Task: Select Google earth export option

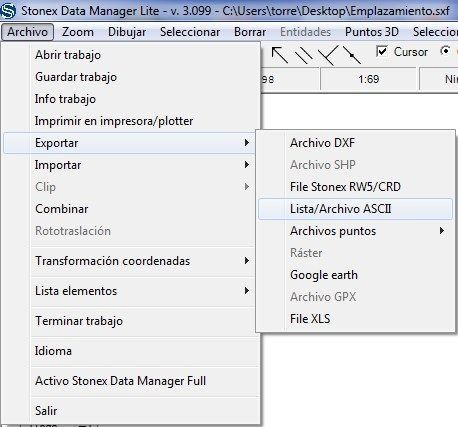Action: (355, 275)
